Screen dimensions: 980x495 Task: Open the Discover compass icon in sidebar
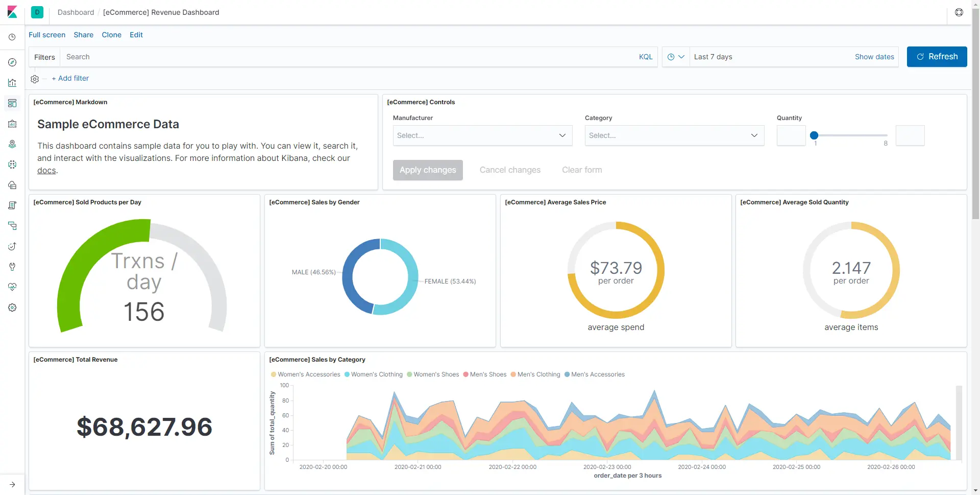tap(12, 62)
